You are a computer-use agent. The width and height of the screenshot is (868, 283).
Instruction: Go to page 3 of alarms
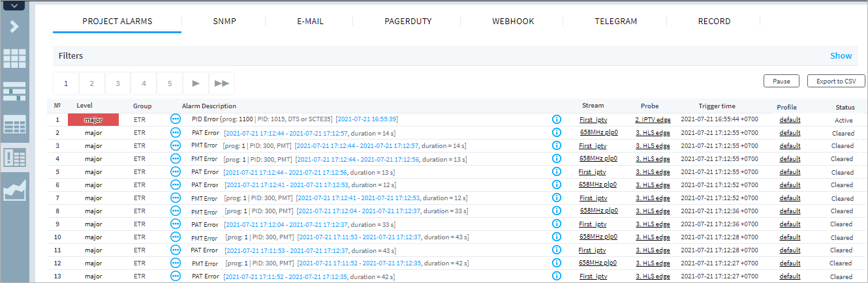(x=117, y=83)
